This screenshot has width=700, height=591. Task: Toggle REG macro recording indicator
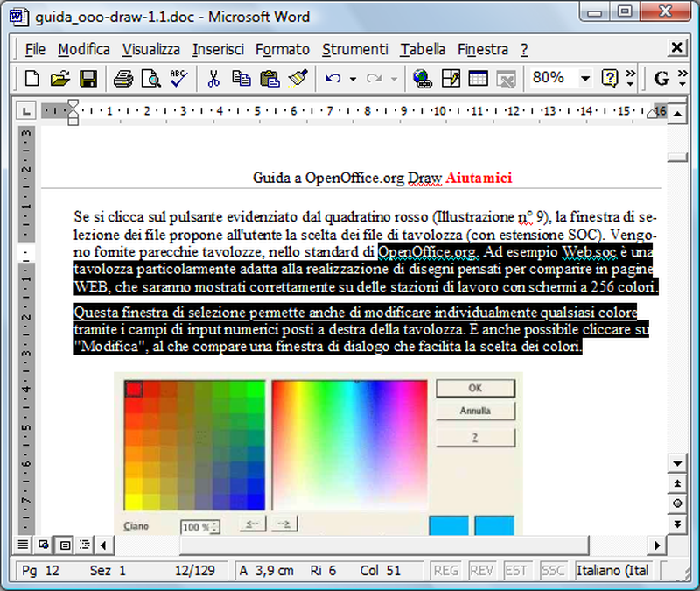click(445, 571)
